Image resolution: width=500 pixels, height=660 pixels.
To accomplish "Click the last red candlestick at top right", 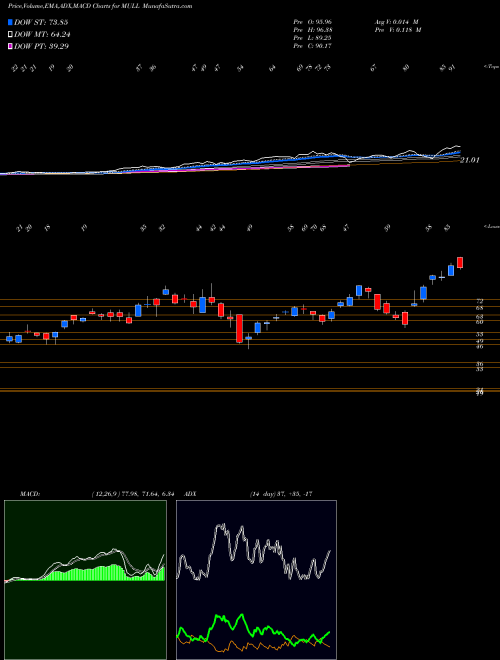I will pos(460,263).
